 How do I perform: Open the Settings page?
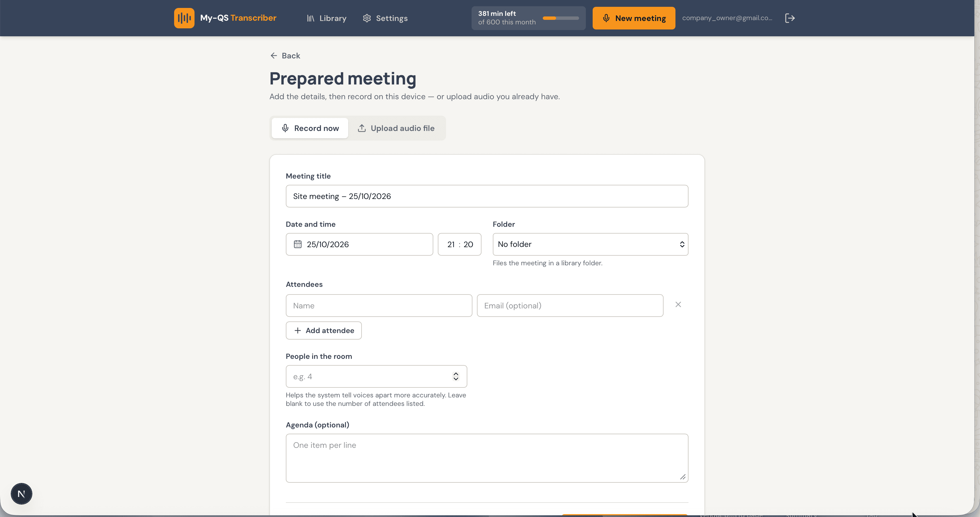coord(385,18)
